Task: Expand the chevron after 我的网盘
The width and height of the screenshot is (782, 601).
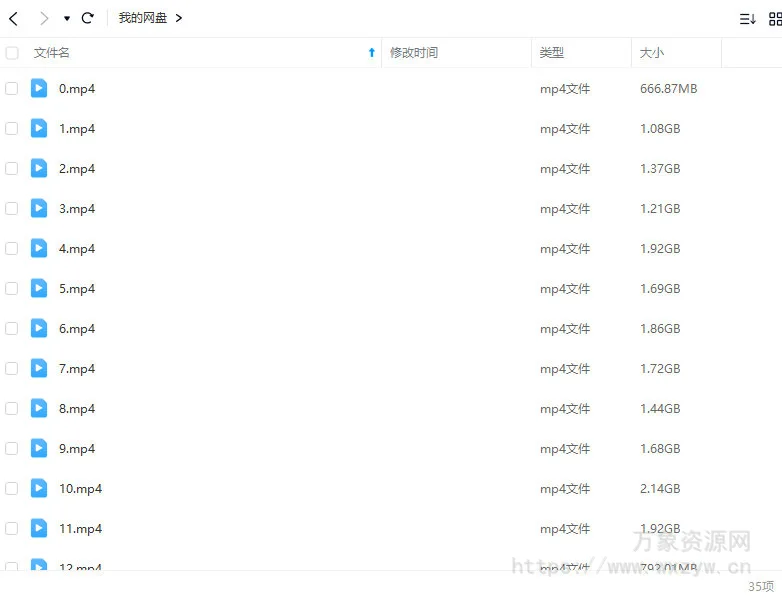Action: point(179,18)
